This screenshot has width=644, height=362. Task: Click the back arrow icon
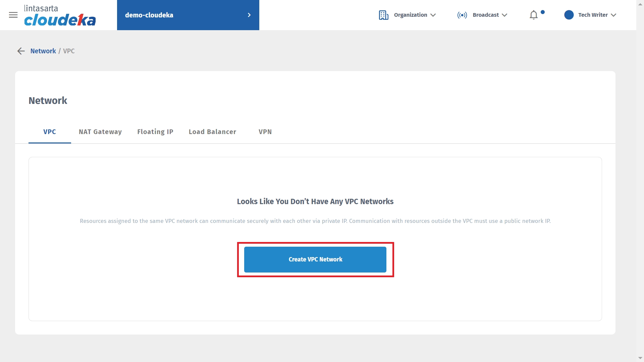[x=21, y=51]
